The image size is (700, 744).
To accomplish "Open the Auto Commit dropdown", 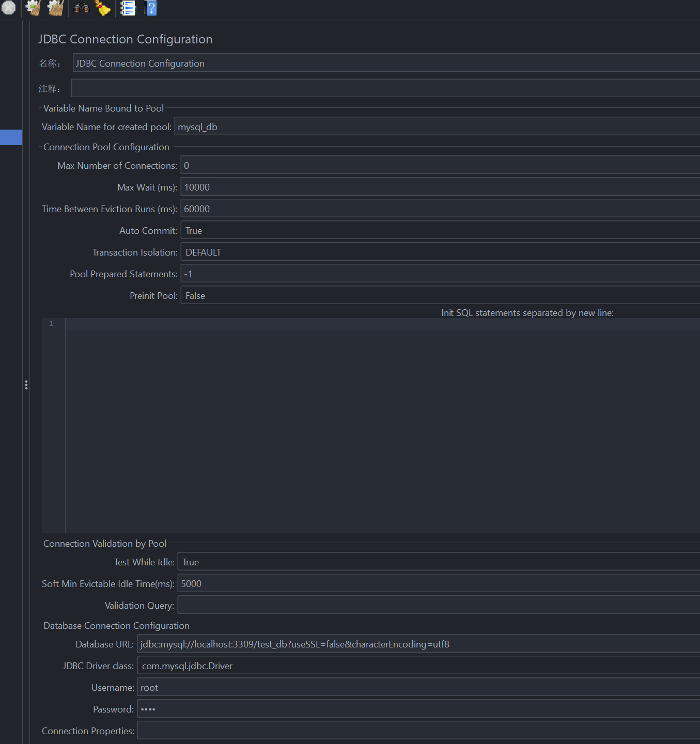I will pos(440,230).
